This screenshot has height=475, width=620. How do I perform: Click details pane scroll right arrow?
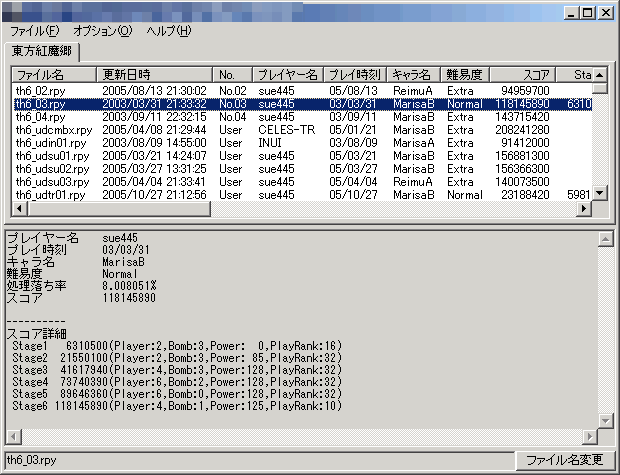(590, 437)
